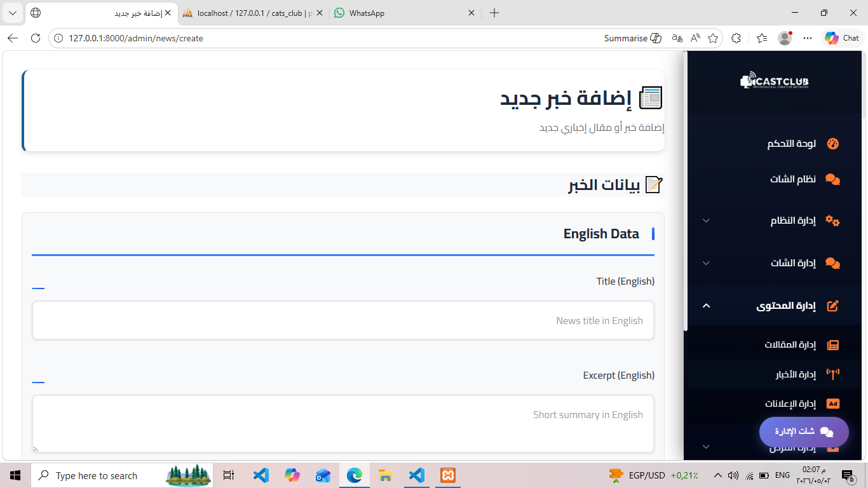Open إدارة الأخبار menu item
Image resolution: width=868 pixels, height=488 pixels.
pos(774,374)
